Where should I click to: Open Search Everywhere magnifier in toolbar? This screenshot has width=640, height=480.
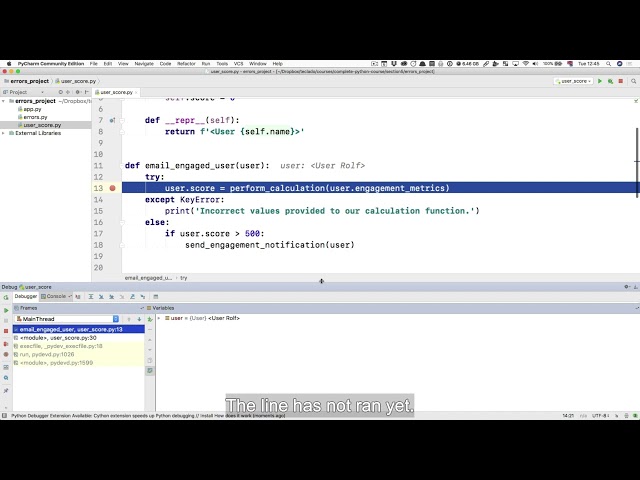[633, 81]
